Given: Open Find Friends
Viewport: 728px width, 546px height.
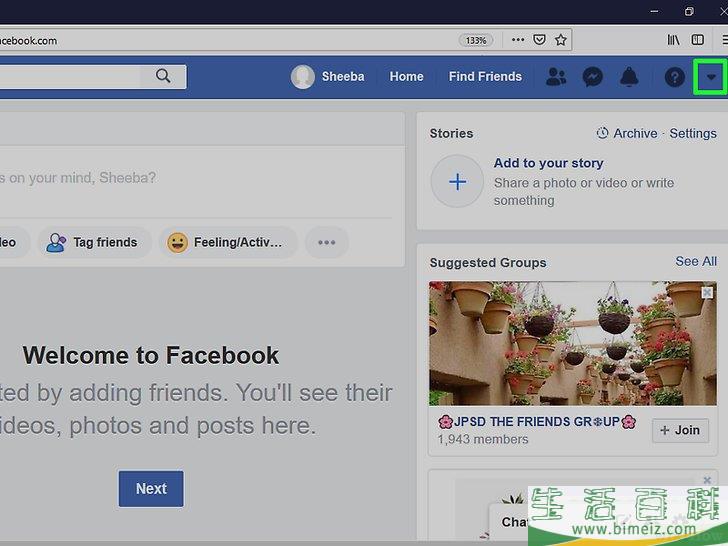Looking at the screenshot, I should tap(485, 77).
